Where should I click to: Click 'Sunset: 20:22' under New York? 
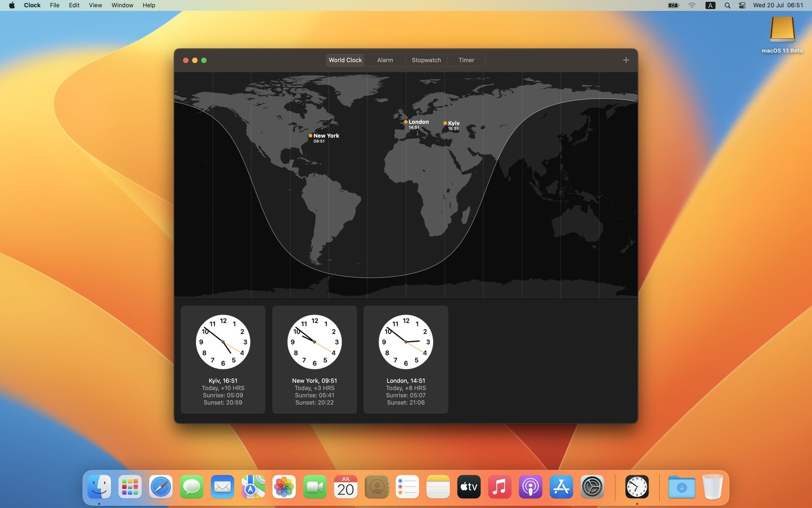tap(315, 402)
